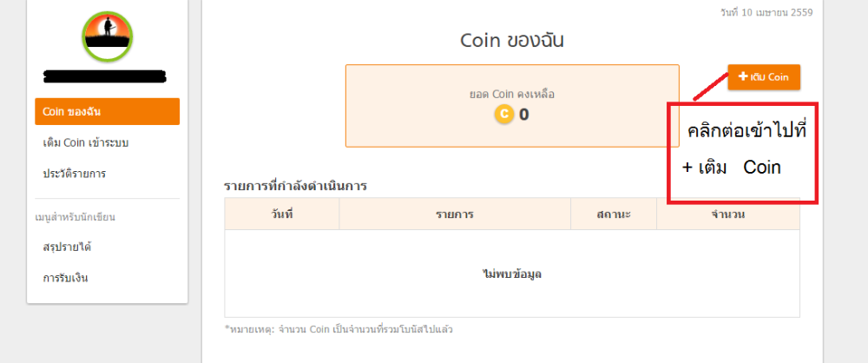Open การรับเงิน in the writer menu
This screenshot has width=868, height=363.
tap(65, 278)
